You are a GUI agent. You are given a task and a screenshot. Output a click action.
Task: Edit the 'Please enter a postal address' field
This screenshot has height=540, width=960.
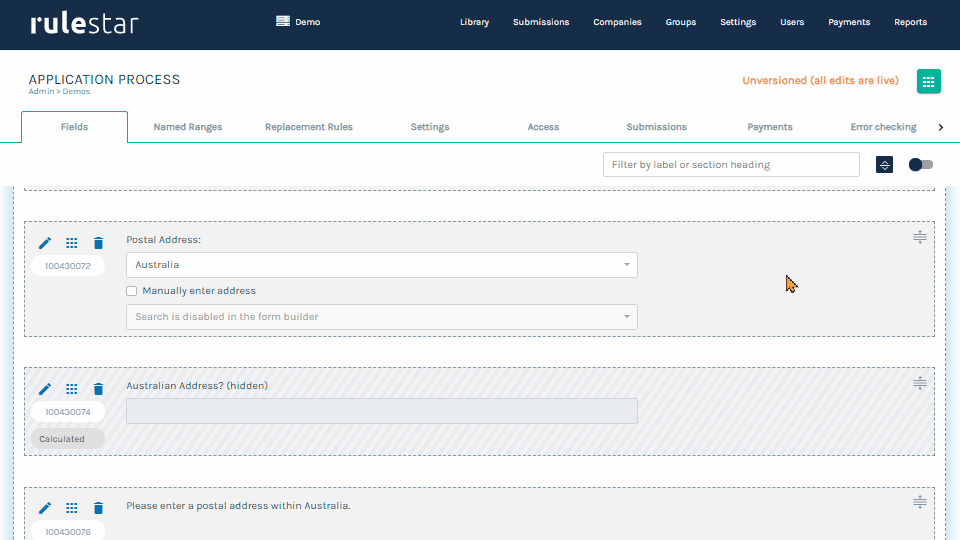click(45, 508)
